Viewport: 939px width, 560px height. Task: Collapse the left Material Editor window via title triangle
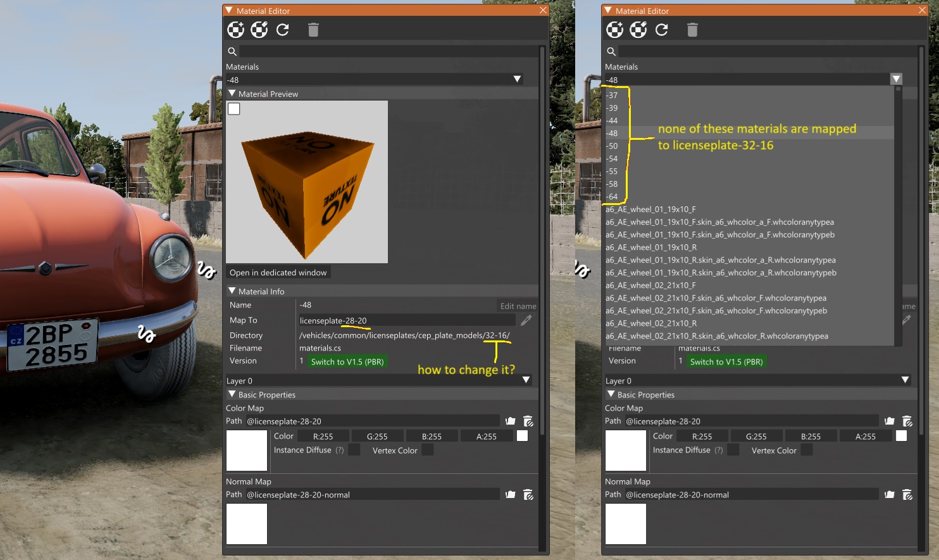tap(229, 11)
